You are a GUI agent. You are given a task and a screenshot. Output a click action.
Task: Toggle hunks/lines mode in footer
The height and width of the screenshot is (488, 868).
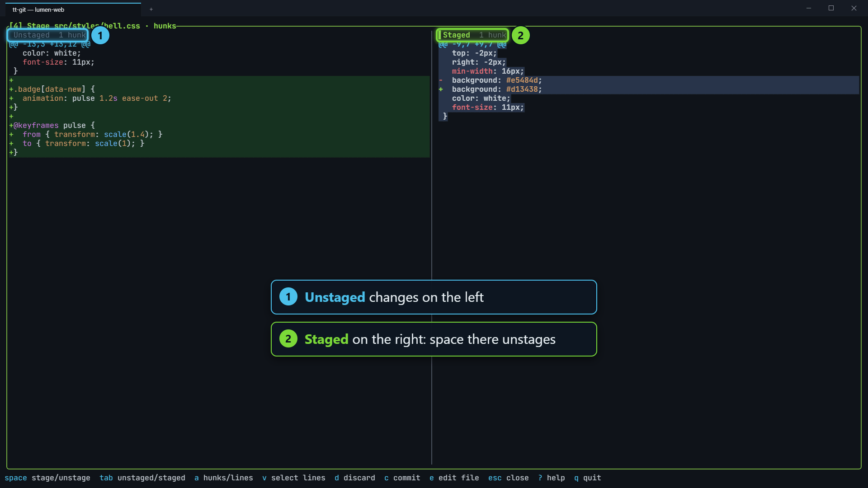pyautogui.click(x=224, y=478)
